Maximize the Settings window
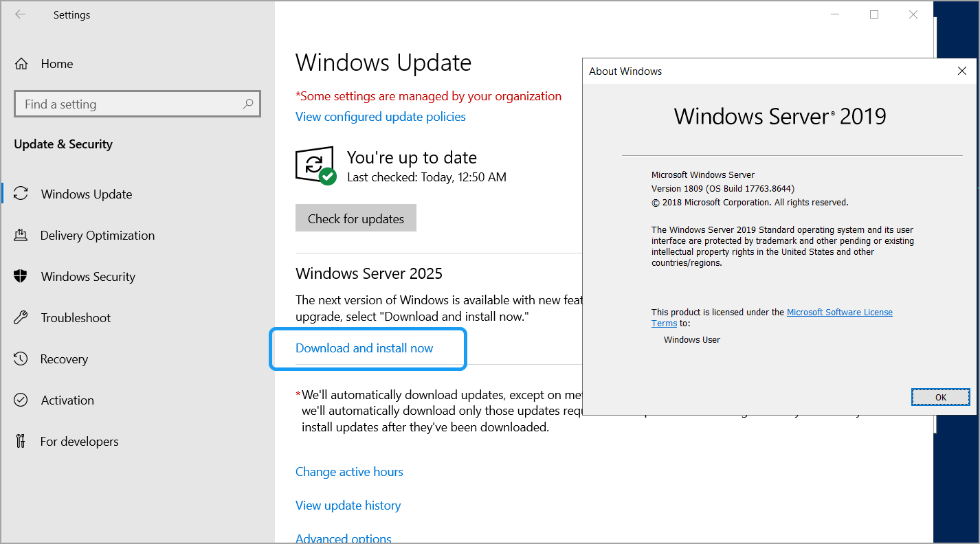980x544 pixels. pyautogui.click(x=874, y=14)
